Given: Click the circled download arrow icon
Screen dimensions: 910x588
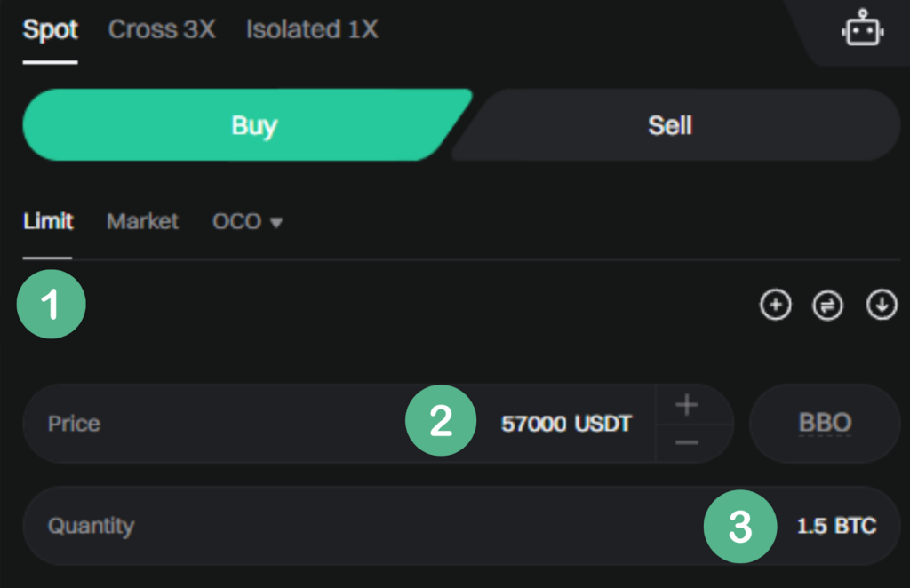Looking at the screenshot, I should [881, 305].
